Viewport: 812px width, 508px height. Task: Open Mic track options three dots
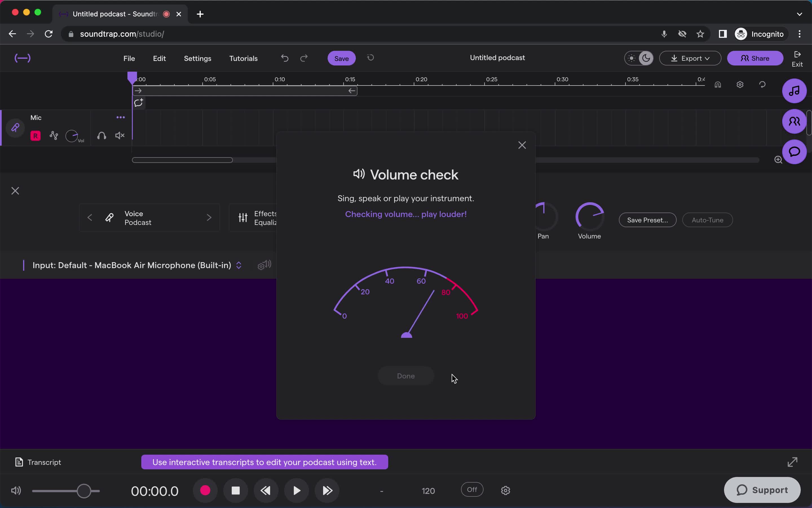pyautogui.click(x=120, y=117)
